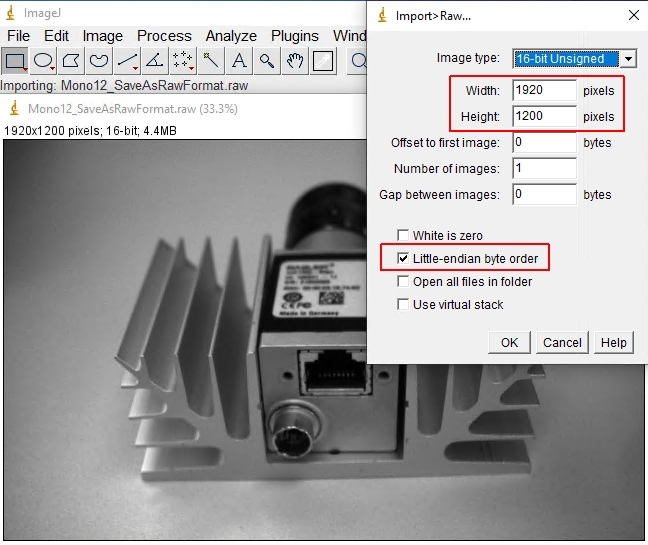648x545 pixels.
Task: Toggle the White is zero checkbox
Action: [403, 236]
